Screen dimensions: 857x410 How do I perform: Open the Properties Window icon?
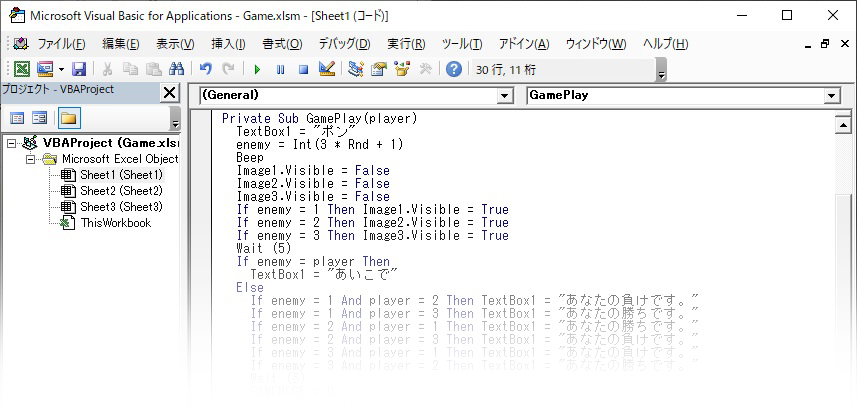[379, 69]
